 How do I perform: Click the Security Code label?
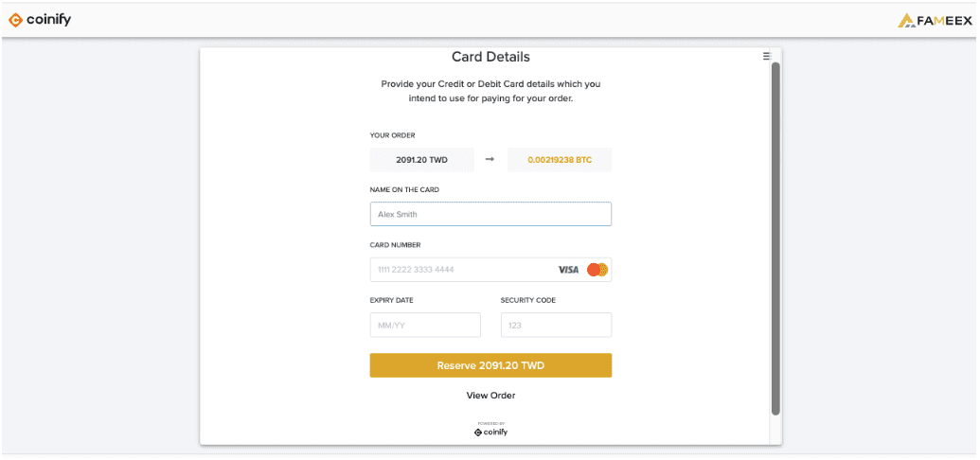coord(528,301)
